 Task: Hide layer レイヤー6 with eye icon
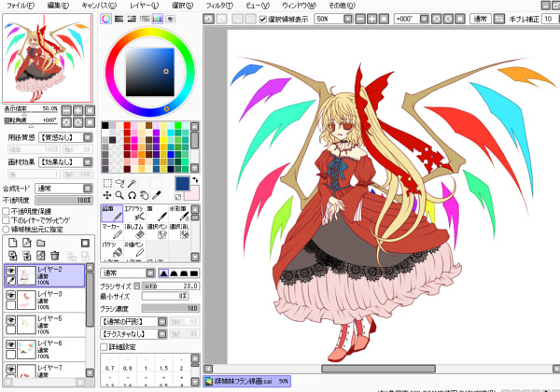(10, 344)
